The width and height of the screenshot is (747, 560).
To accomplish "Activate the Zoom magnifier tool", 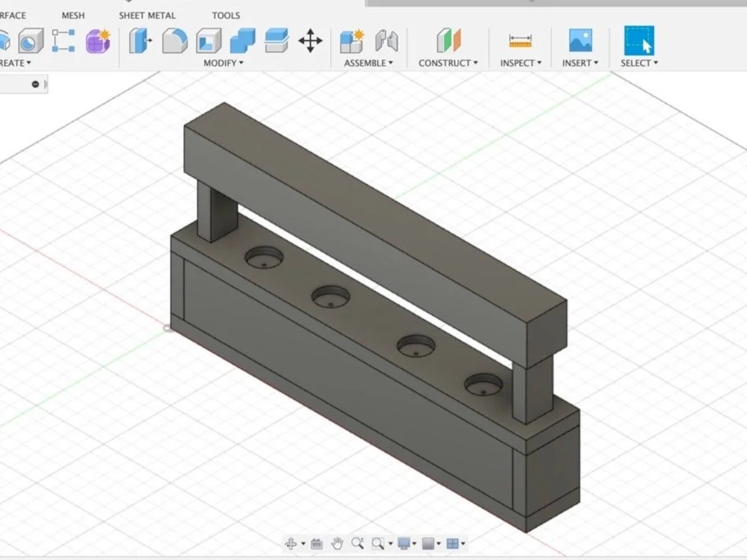I will [357, 543].
